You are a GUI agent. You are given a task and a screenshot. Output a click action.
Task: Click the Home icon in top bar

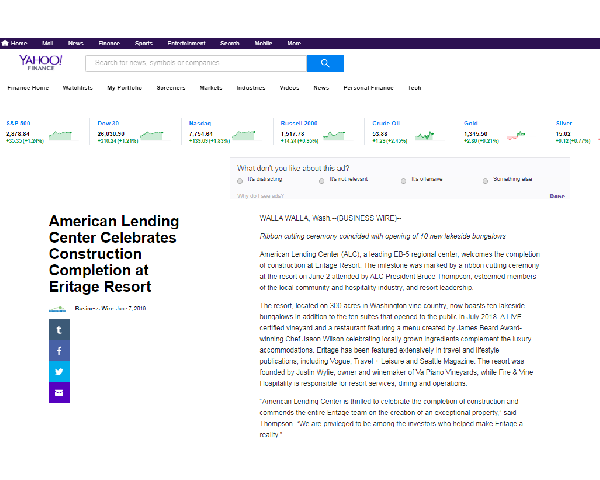5,43
